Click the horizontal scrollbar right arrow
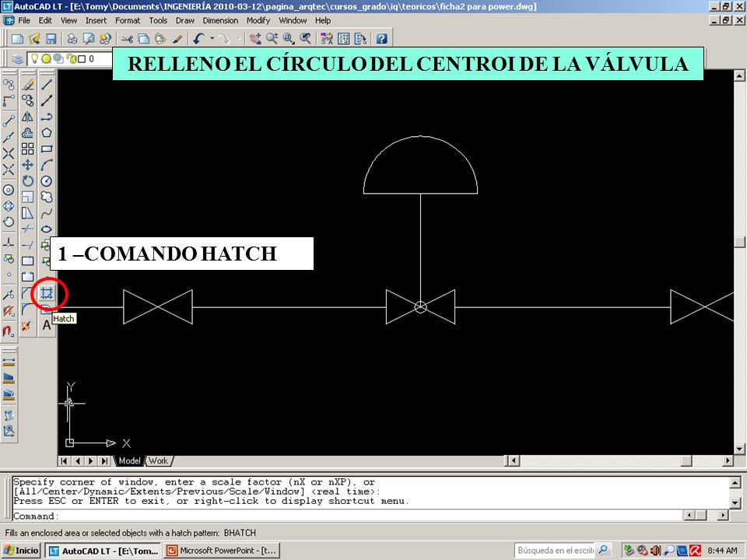 (x=728, y=460)
